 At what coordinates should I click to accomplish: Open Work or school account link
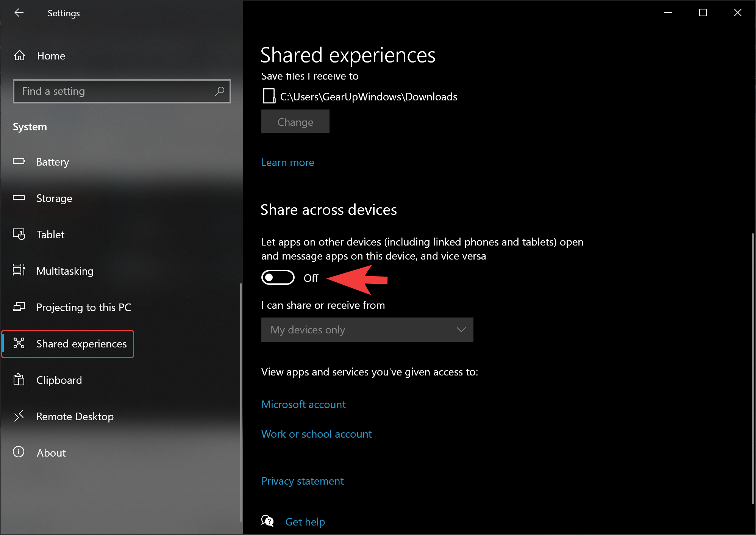point(317,434)
